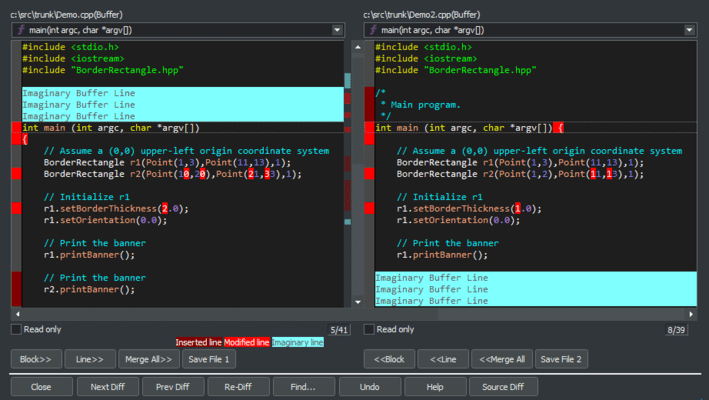Open left function list dropdown arrow
The width and height of the screenshot is (709, 400).
pos(337,30)
